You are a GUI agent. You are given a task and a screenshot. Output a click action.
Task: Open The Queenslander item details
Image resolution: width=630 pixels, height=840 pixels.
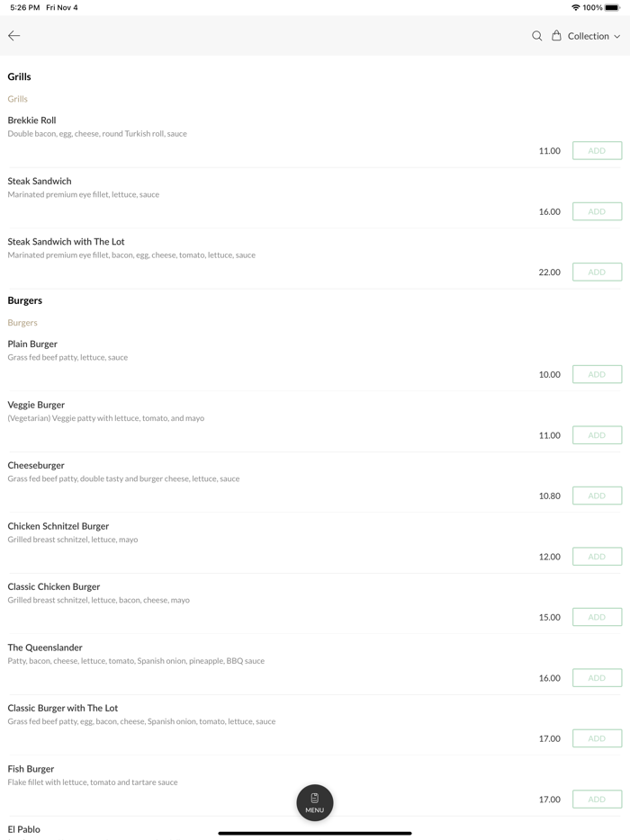45,648
